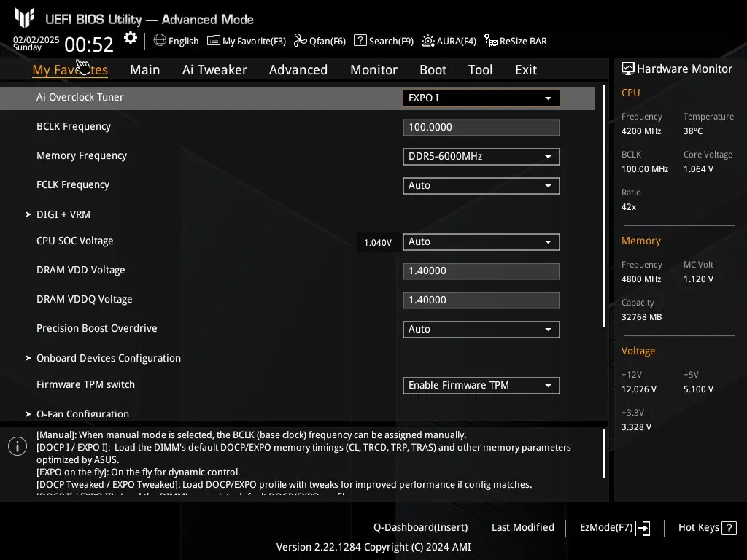Click the 5.100 V reading
The height and width of the screenshot is (560, 747).
(x=698, y=389)
